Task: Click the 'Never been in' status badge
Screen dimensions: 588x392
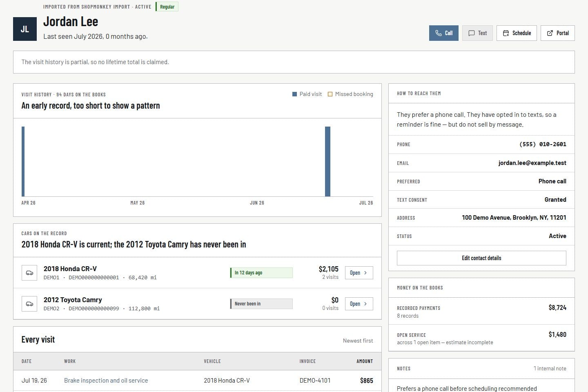Action: coord(261,304)
